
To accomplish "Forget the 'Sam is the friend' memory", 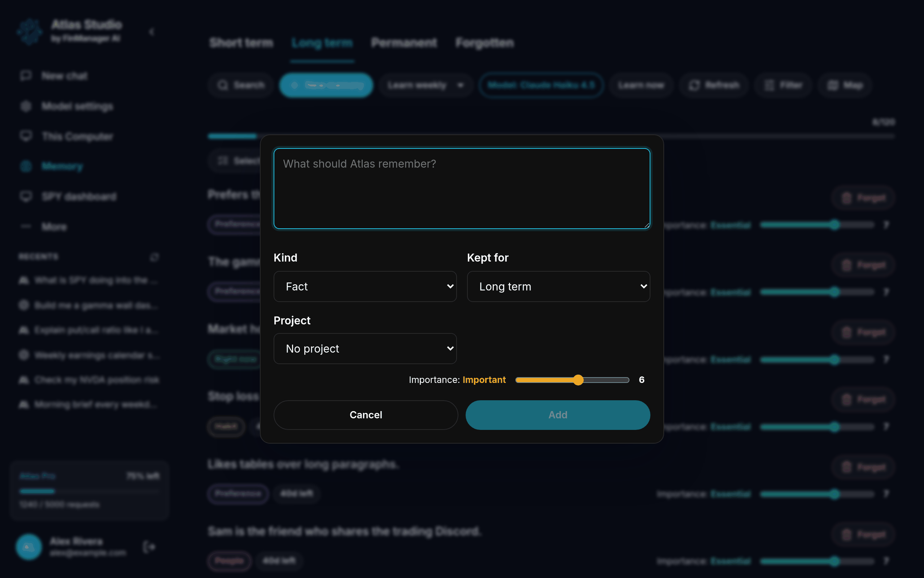I will (863, 534).
